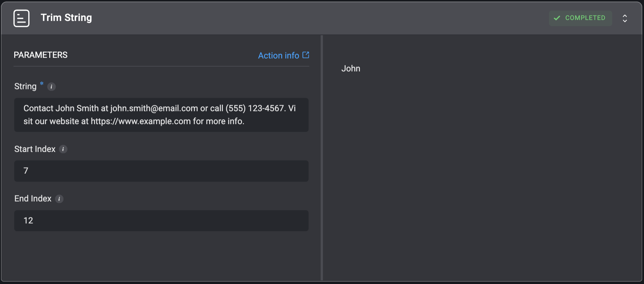
Task: Click the End Index label
Action: point(33,199)
